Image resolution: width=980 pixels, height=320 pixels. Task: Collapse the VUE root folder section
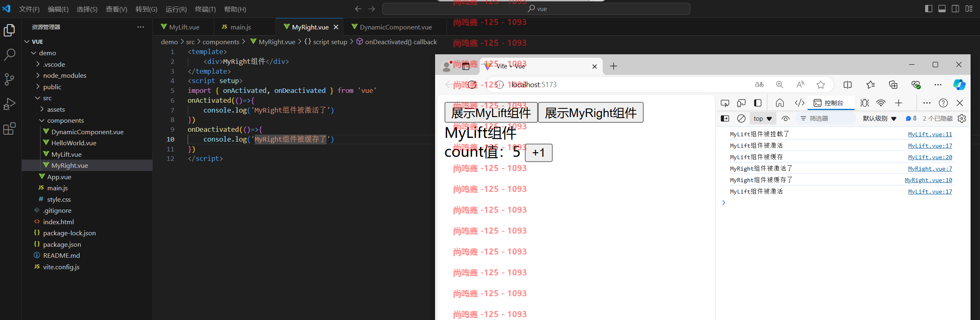27,42
